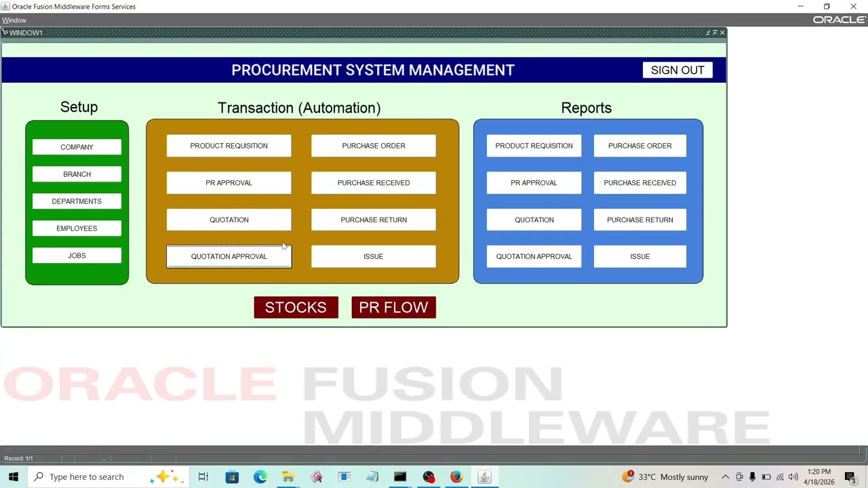Open Microsoft Edge from taskbar
This screenshot has width=868, height=488.
point(260,477)
